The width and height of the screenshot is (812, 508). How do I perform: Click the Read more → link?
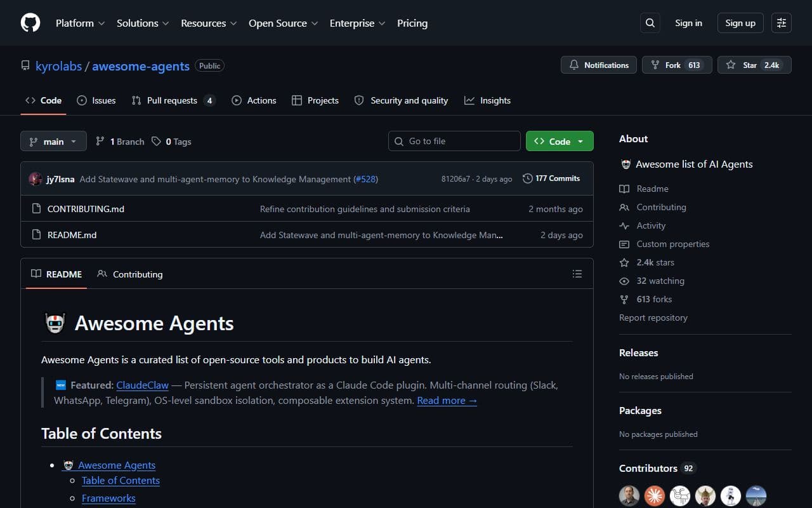click(x=447, y=400)
